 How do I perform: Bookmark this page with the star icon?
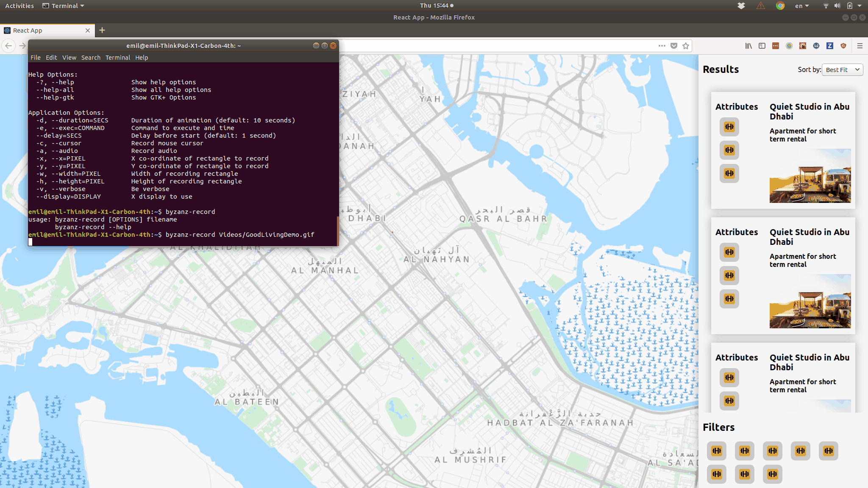coord(686,46)
